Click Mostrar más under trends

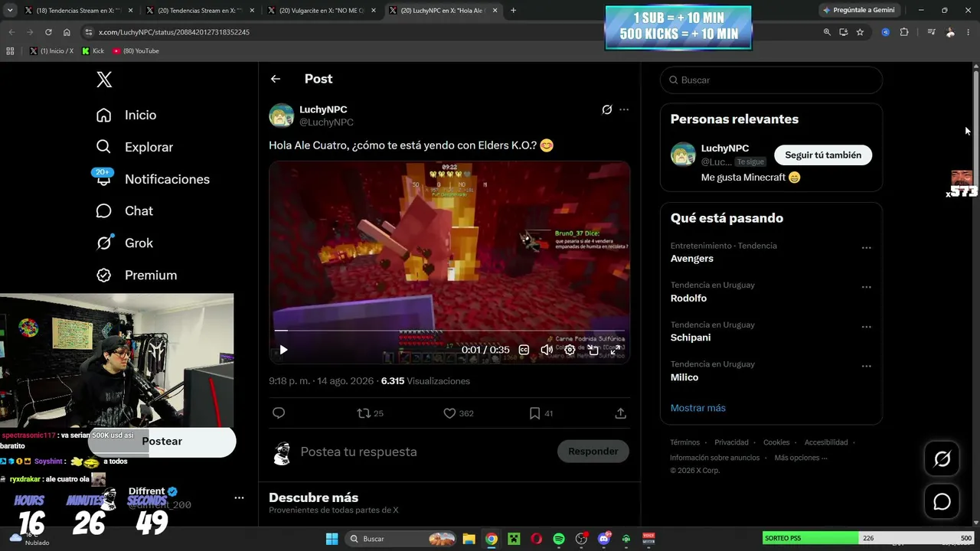coord(698,408)
